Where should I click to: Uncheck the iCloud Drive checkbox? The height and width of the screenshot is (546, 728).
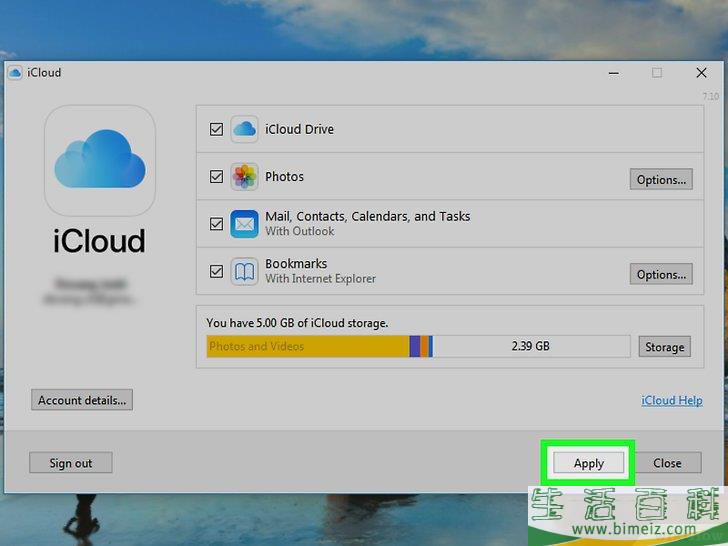[216, 129]
